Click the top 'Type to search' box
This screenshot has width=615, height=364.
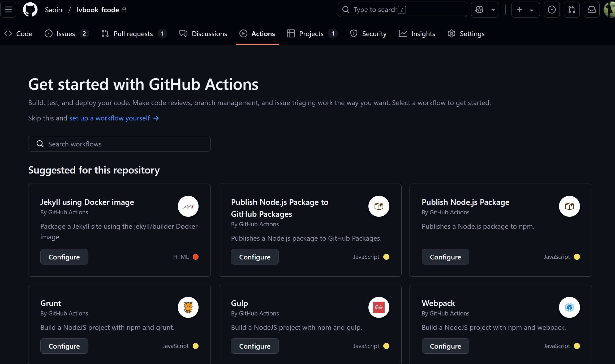[402, 10]
